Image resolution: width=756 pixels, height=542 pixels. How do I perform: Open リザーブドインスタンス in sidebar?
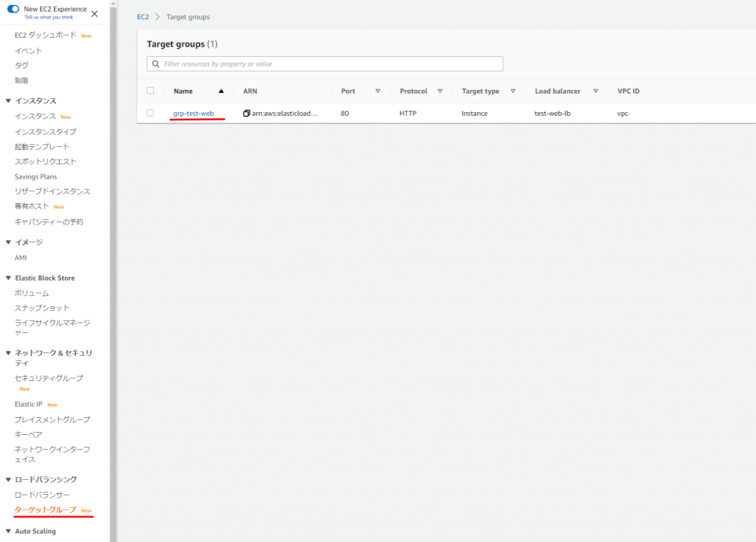52,191
